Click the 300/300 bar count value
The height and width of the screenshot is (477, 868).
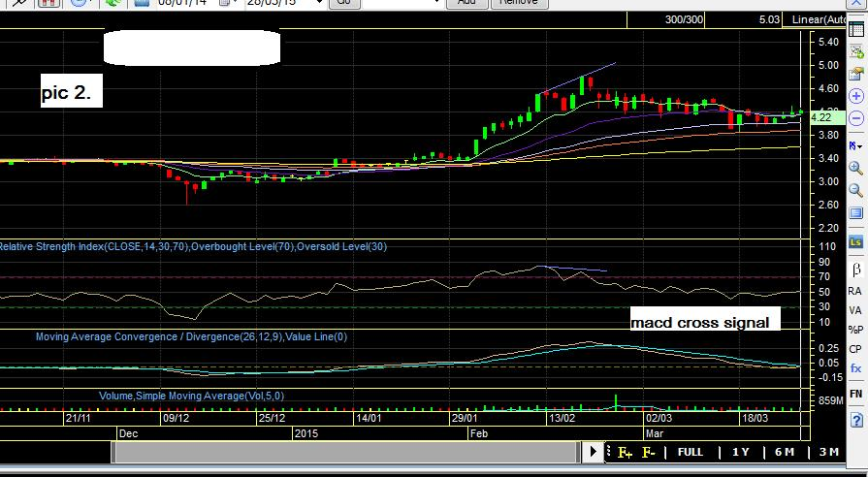tap(684, 20)
